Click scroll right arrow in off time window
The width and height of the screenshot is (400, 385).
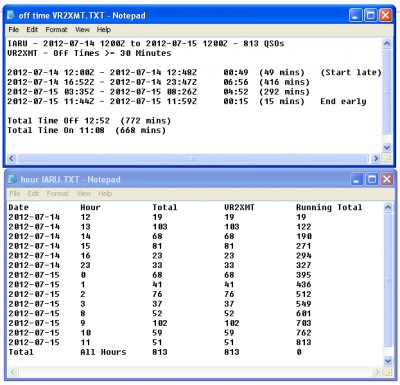[376, 158]
